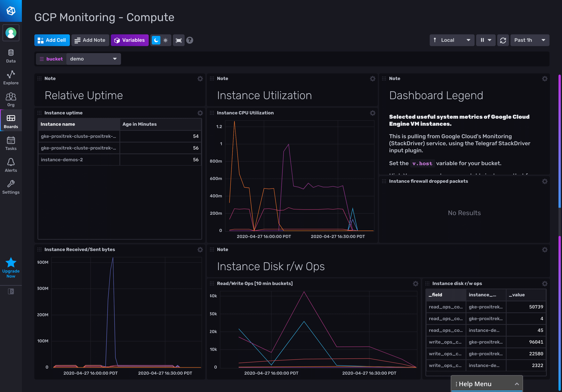Viewport: 562px width, 392px height.
Task: Click drag handle of Read/Write Ops cell
Action: 212,283
